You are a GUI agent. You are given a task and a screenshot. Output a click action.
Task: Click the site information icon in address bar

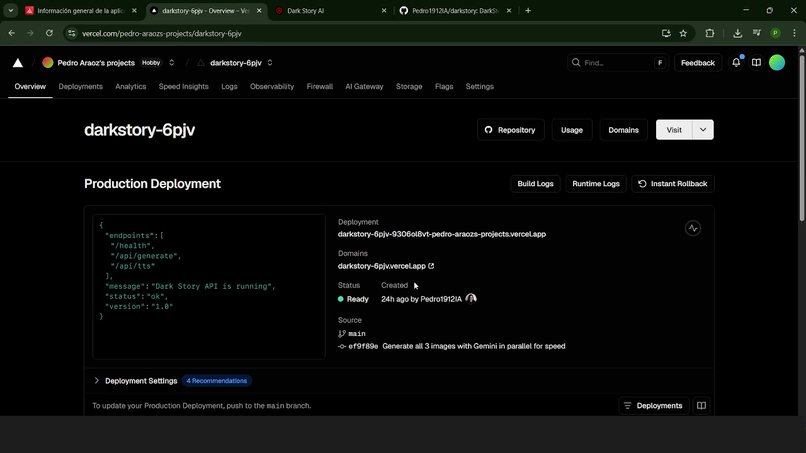71,33
